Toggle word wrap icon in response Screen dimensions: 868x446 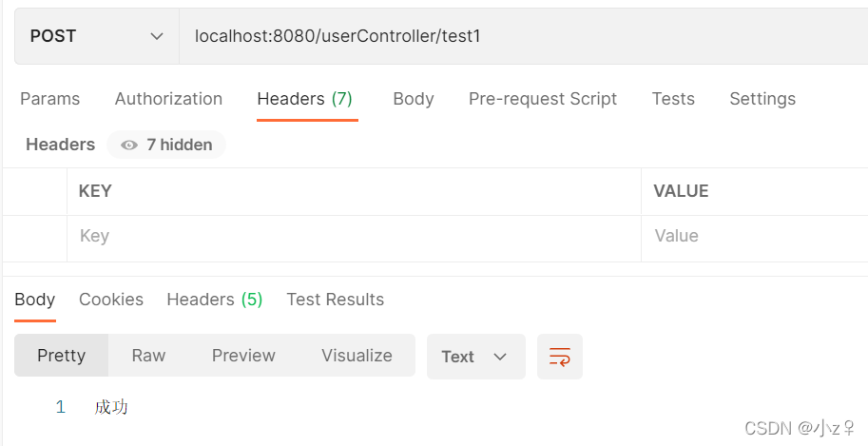click(x=560, y=357)
